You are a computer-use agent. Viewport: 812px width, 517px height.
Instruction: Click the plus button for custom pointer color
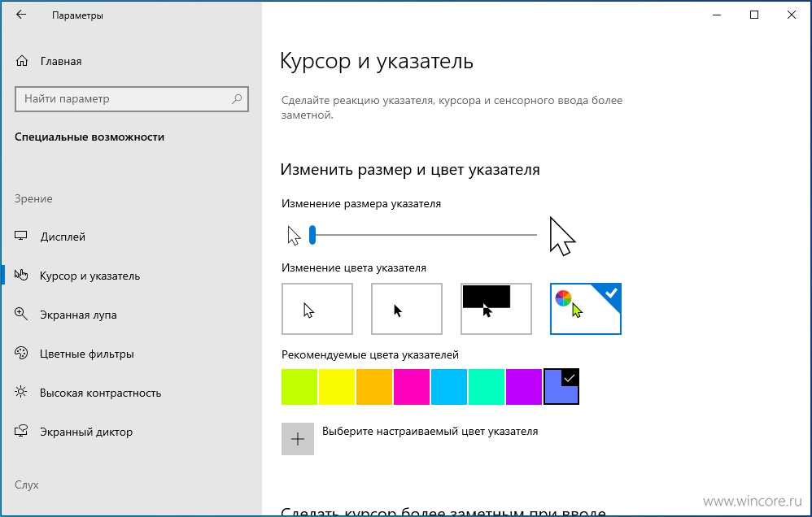coord(298,439)
